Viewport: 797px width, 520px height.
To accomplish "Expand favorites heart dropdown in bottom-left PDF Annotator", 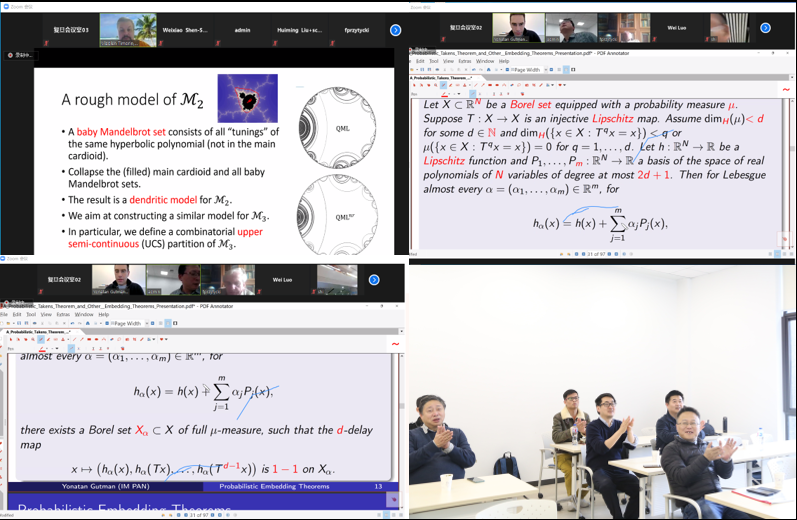I will coord(166,339).
